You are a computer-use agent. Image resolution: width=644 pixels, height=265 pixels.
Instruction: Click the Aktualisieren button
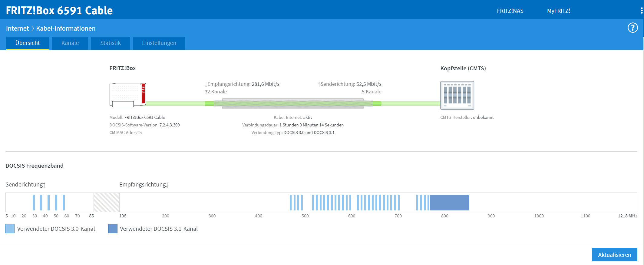615,255
